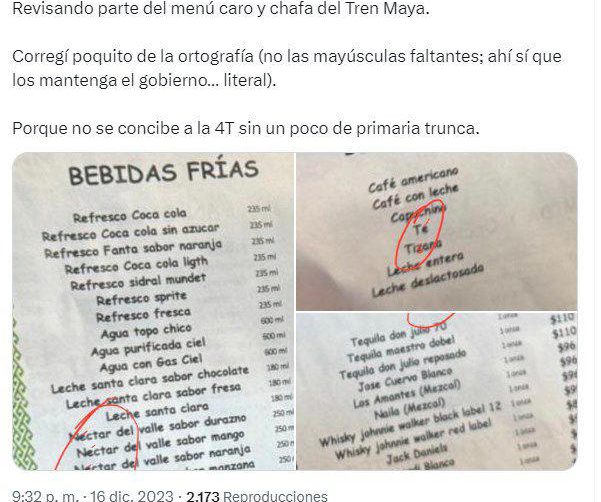Open the Bebidas Frías menu photo
The image size is (601, 502).
click(x=154, y=311)
